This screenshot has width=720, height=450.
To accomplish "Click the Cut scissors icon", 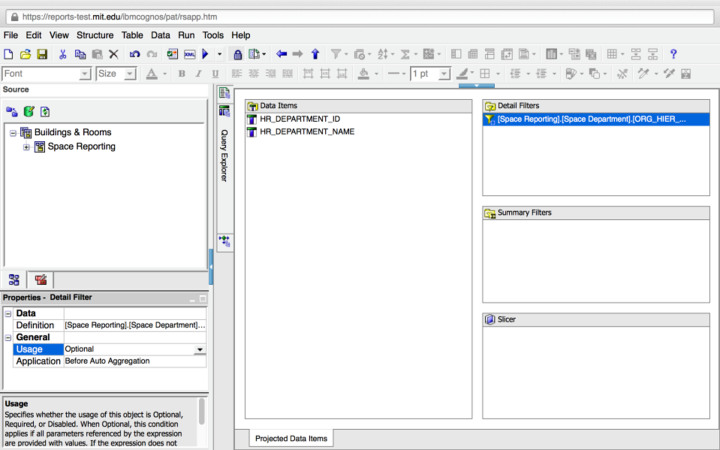I will [x=63, y=54].
